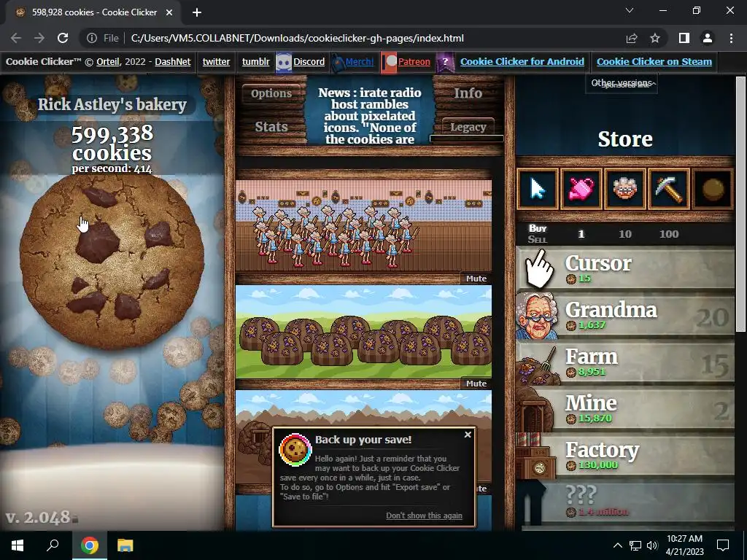The image size is (747, 560).
Task: Open the tumblr link
Action: tap(255, 61)
